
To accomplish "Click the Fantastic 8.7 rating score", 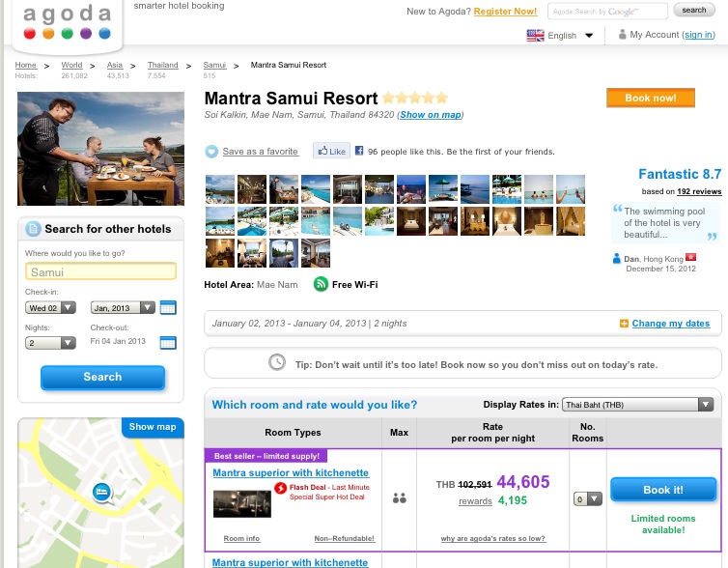I will (680, 174).
